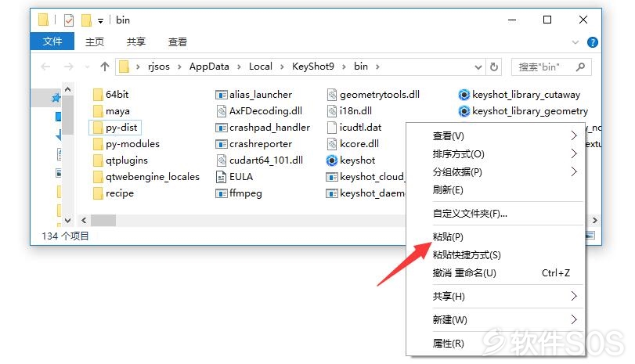This screenshot has height=364, width=635.
Task: Select the recipe folder icon
Action: 98,193
